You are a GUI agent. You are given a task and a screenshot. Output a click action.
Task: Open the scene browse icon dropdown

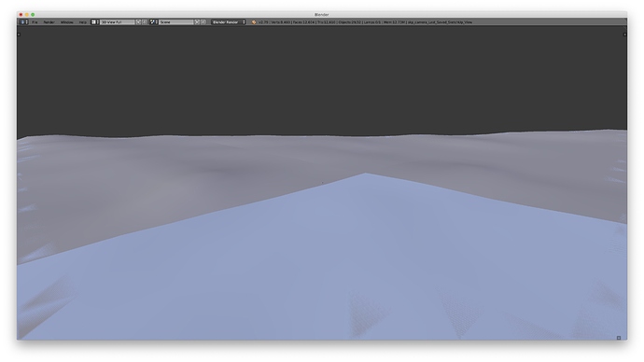[154, 22]
